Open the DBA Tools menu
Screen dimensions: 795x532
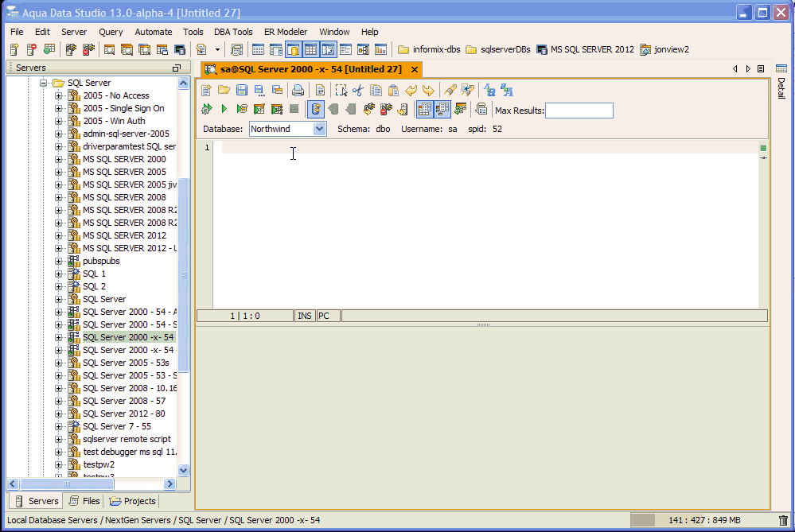[x=233, y=32]
